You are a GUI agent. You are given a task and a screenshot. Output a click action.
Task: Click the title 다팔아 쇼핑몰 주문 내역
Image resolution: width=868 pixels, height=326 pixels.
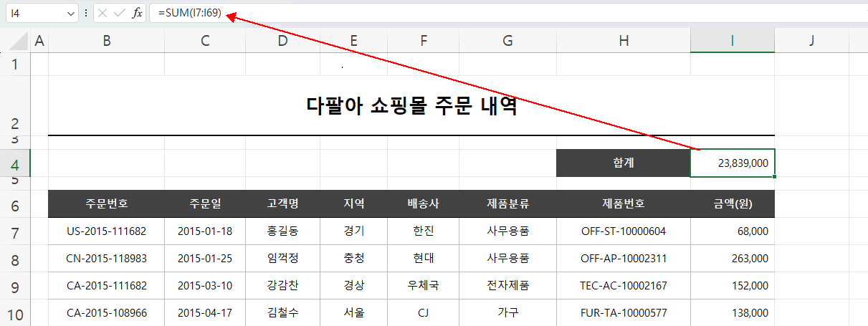pos(411,106)
